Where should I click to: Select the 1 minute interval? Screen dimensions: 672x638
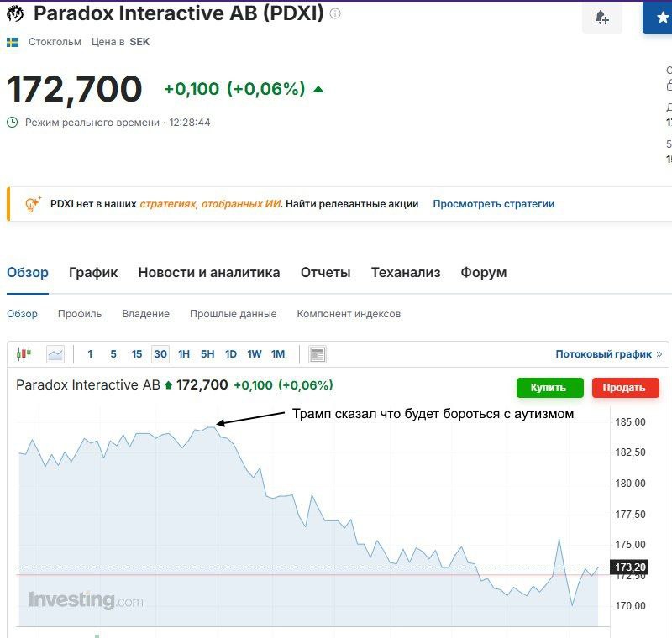coord(90,354)
